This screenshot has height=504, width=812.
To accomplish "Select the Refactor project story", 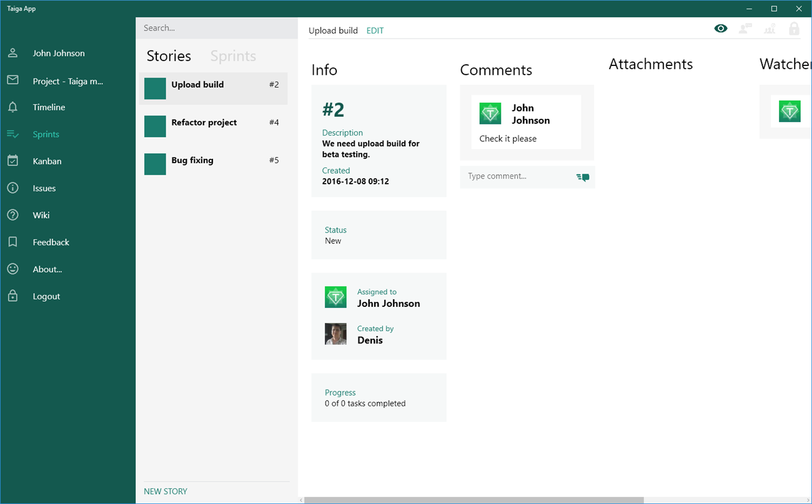I will click(x=213, y=126).
